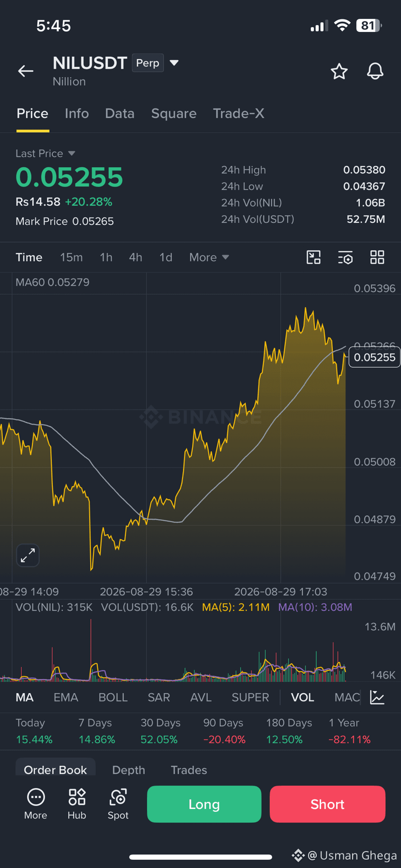Screen dimensions: 401x868
Task: Select the Order Book tab
Action: tap(55, 770)
